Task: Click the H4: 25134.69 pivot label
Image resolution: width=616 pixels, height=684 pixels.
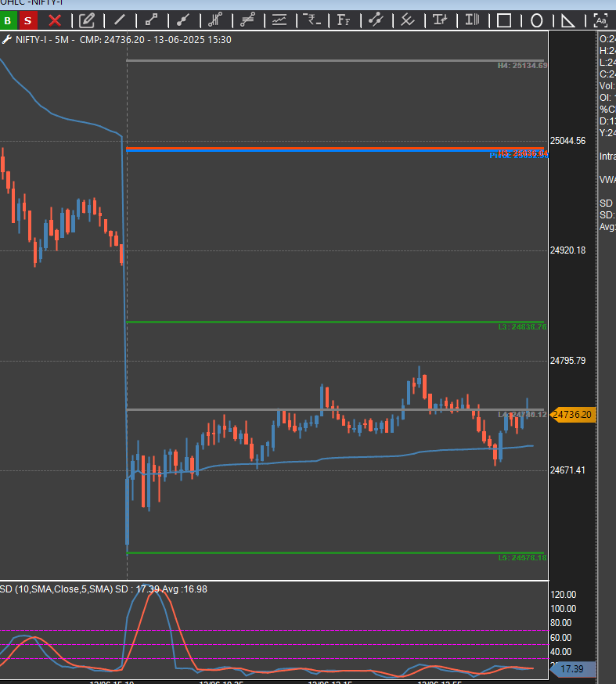Action: tap(522, 66)
